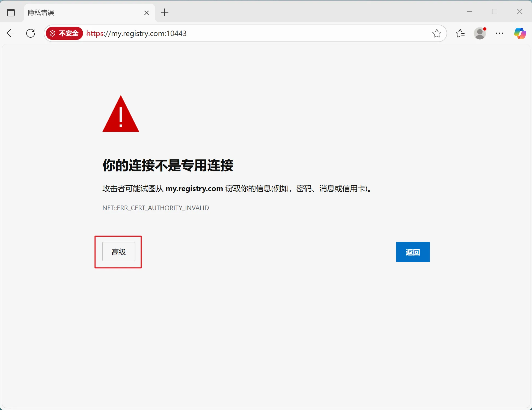The image size is (532, 410).
Task: Click the red warning triangle
Action: pyautogui.click(x=121, y=116)
